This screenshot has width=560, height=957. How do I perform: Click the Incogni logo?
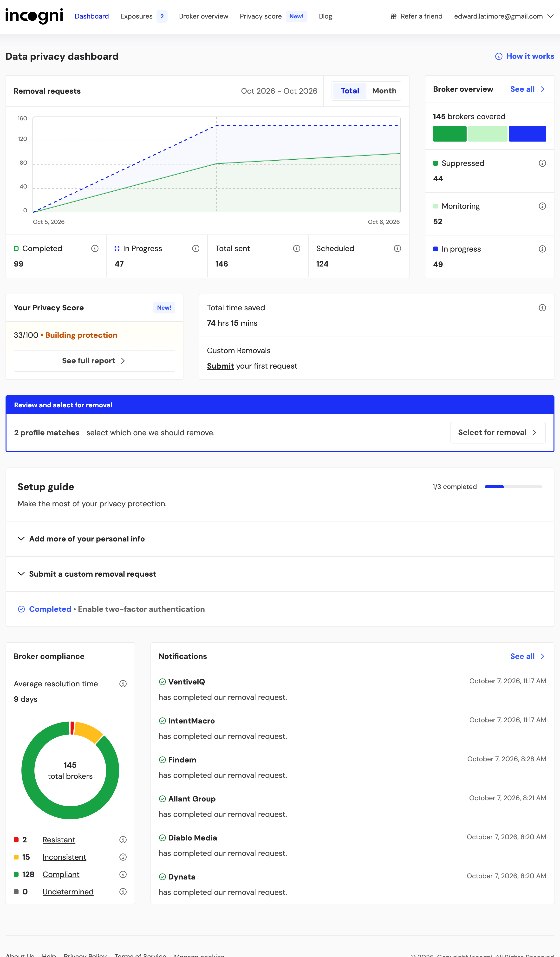tap(34, 16)
